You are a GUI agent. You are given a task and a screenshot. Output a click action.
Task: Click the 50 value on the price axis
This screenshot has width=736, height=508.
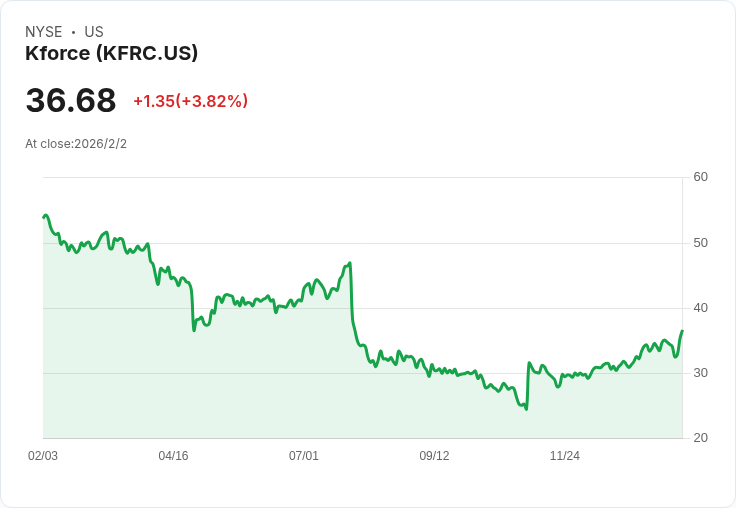click(701, 243)
